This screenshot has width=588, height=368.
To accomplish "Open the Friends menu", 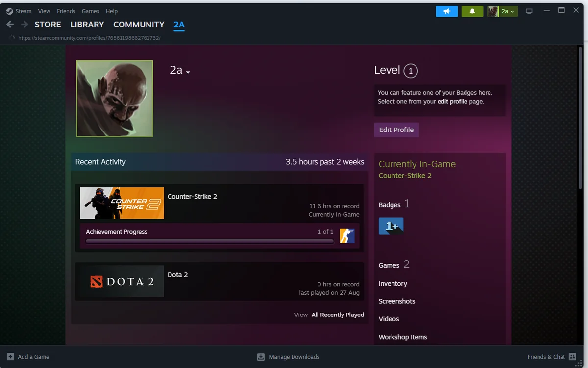I will tap(66, 11).
